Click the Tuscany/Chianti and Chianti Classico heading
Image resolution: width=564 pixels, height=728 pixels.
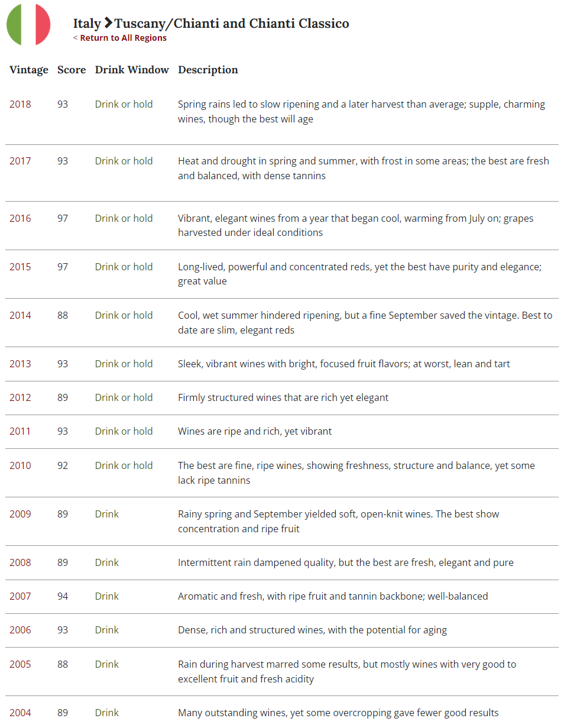click(x=232, y=23)
